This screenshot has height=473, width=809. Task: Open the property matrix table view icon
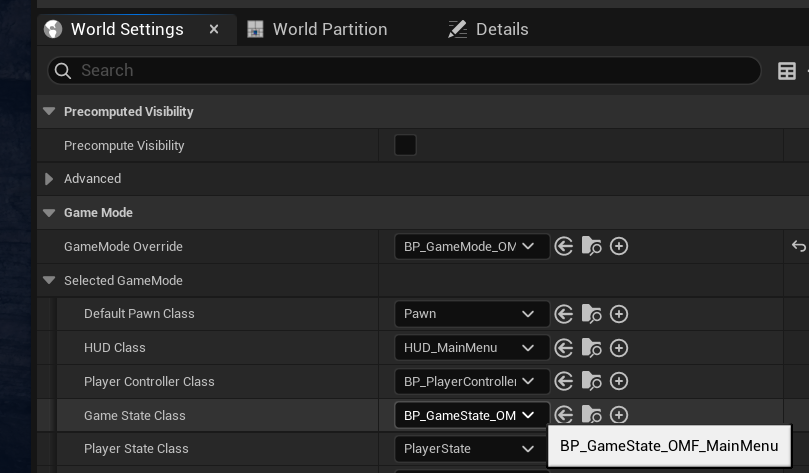point(786,71)
